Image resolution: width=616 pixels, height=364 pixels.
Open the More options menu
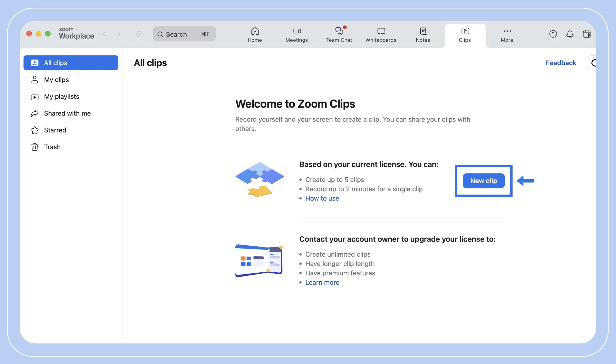(x=507, y=35)
